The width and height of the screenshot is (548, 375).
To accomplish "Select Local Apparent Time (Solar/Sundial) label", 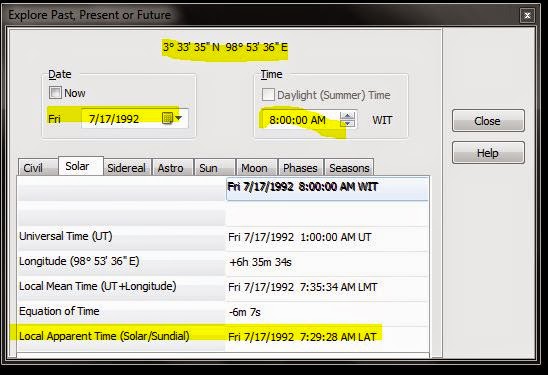I will 104,336.
